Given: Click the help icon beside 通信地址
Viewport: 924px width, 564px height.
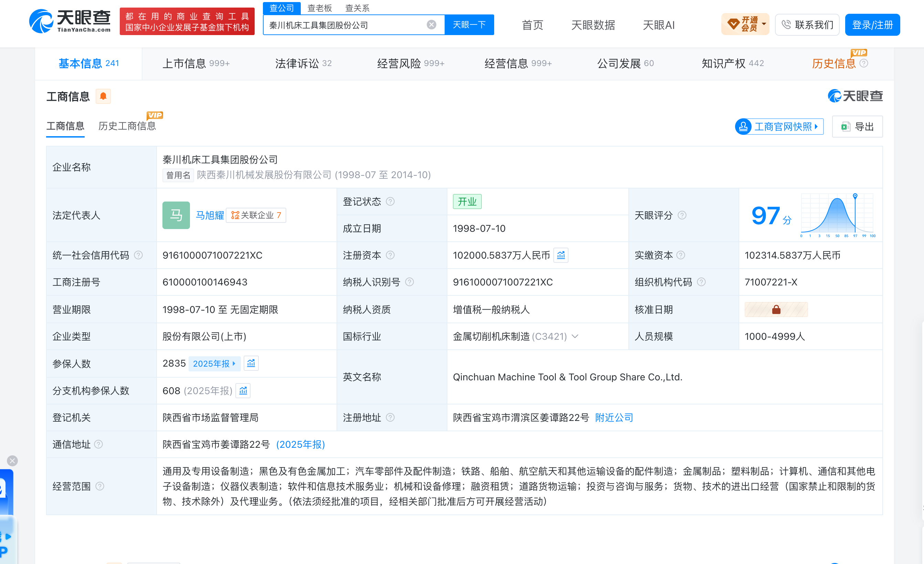Looking at the screenshot, I should point(99,444).
